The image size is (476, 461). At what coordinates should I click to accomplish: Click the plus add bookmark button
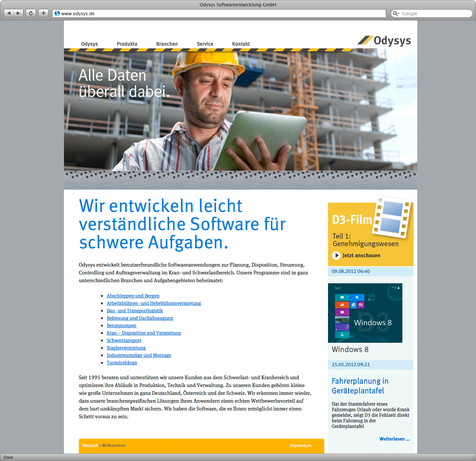pos(44,13)
